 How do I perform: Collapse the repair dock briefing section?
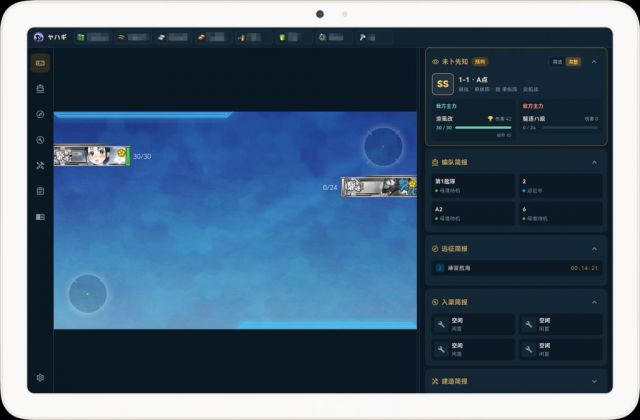(594, 302)
